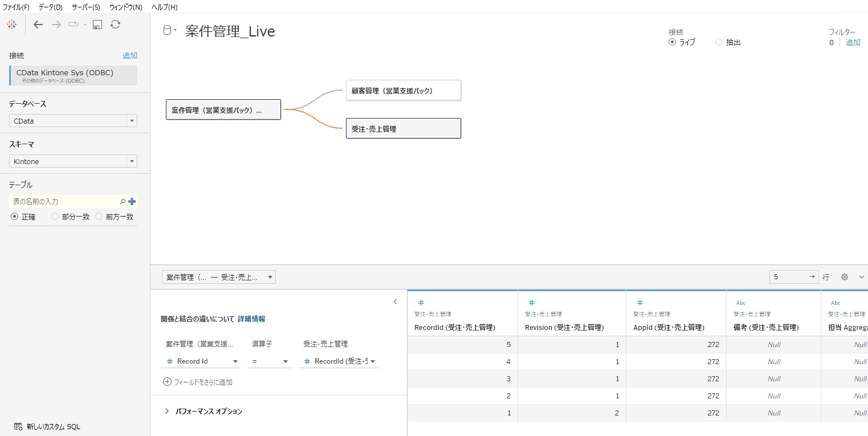868x436 pixels.
Task: Go back with the left arrow icon
Action: click(38, 25)
